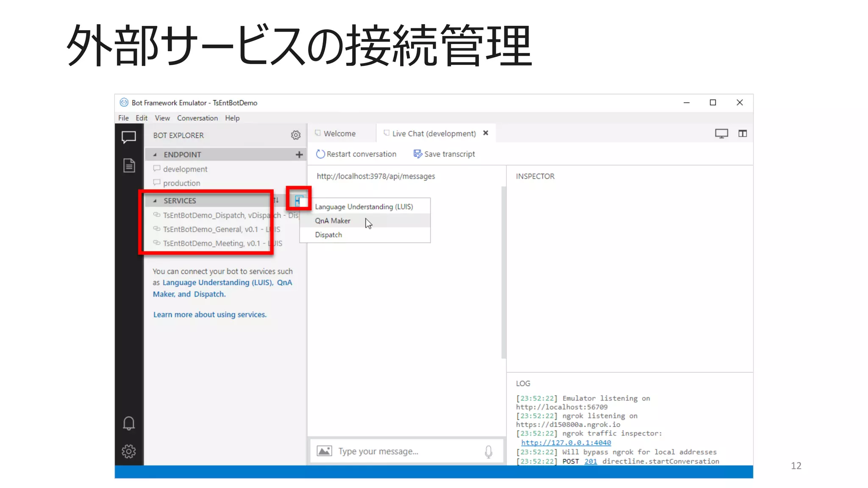This screenshot has width=868, height=488.
Task: Collapse the ENDPOINT section
Action: tap(155, 155)
